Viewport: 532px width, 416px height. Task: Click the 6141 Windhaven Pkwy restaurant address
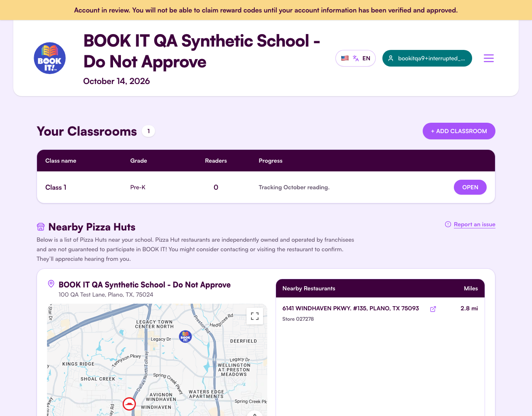coord(350,308)
